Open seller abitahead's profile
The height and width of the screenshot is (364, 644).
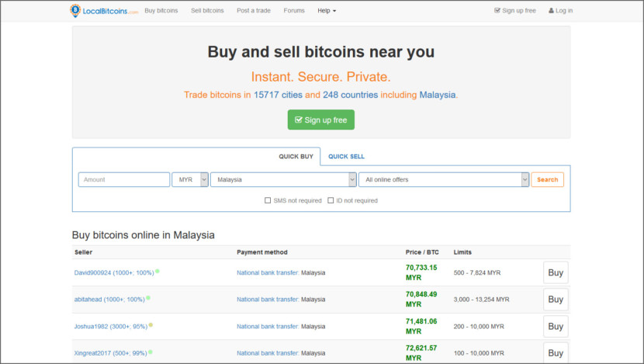click(109, 300)
